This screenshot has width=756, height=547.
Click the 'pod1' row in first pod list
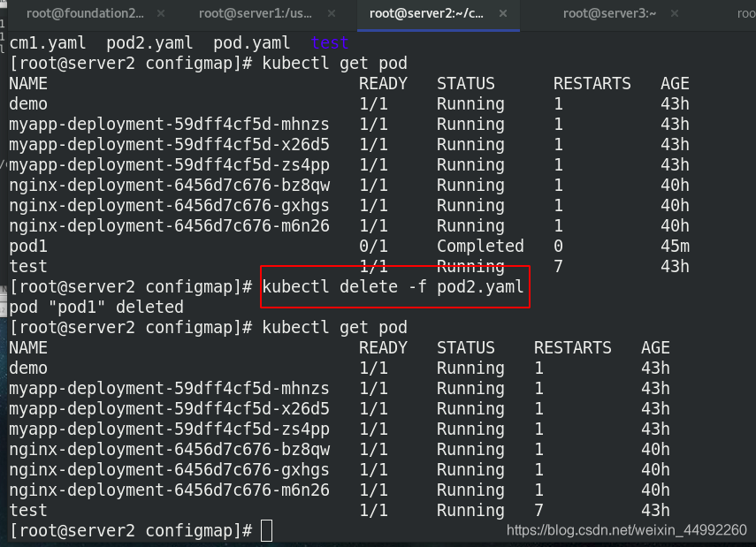point(349,247)
